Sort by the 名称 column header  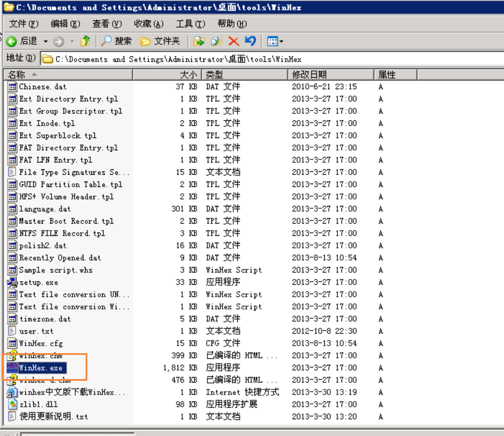coord(68,75)
